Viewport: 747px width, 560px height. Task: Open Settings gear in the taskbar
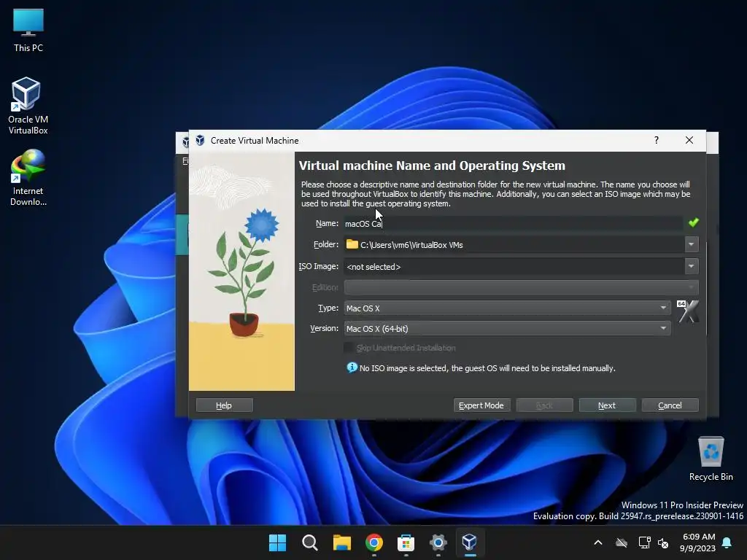pyautogui.click(x=438, y=542)
